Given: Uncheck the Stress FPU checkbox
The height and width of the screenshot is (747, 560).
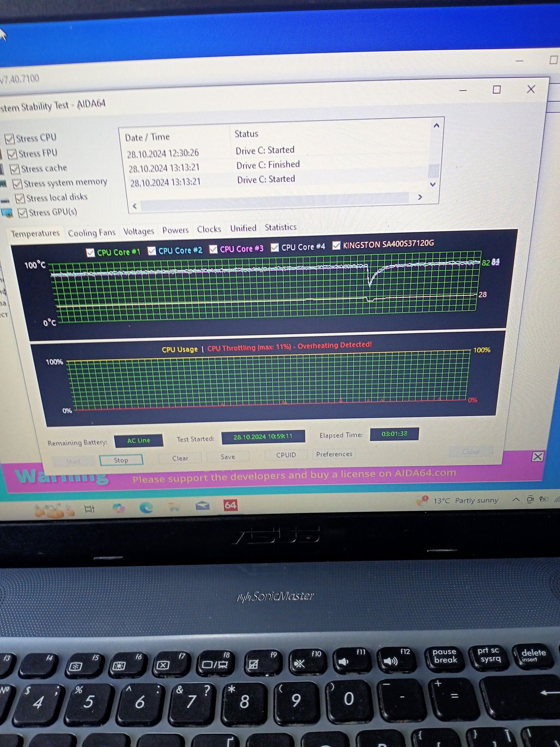Looking at the screenshot, I should click(12, 154).
